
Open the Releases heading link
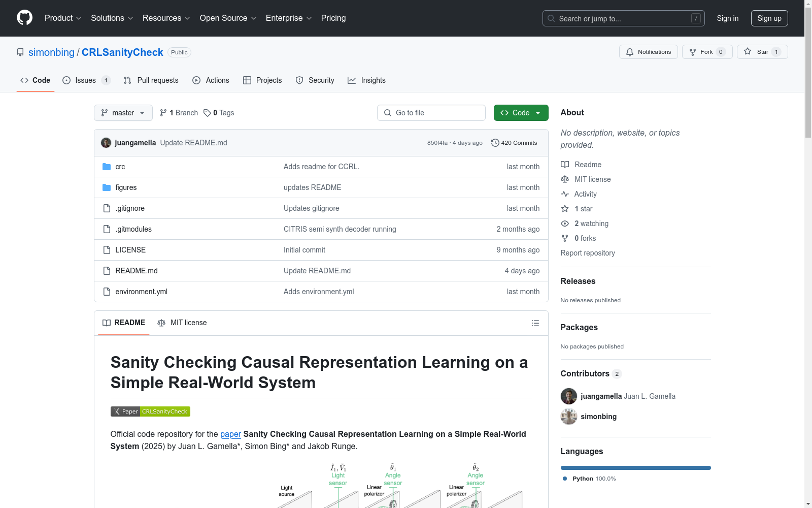click(578, 281)
